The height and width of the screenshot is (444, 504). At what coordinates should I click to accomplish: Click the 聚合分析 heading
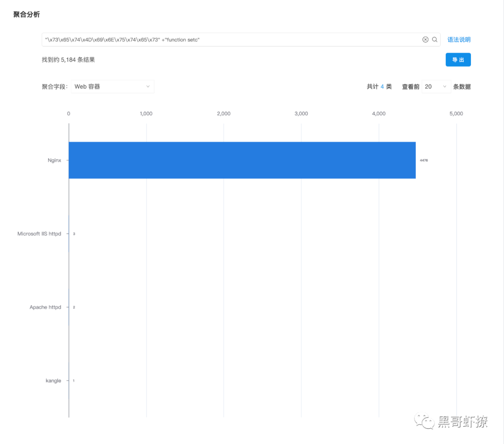[26, 14]
